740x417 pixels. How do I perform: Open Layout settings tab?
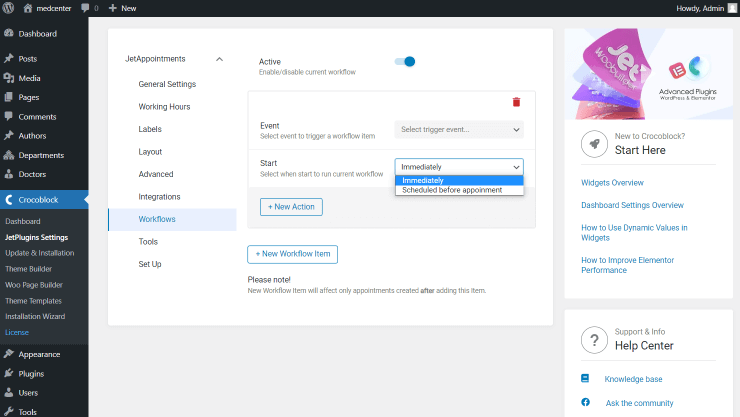tap(150, 151)
